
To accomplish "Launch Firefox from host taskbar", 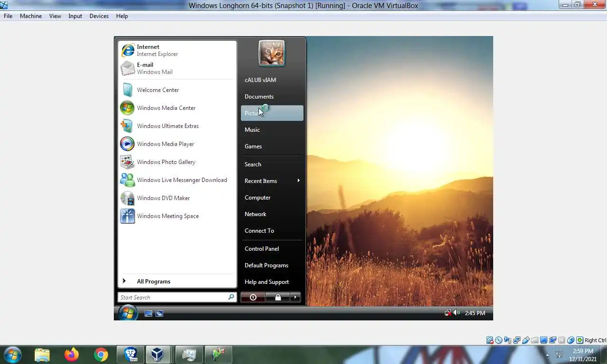I will (x=72, y=354).
